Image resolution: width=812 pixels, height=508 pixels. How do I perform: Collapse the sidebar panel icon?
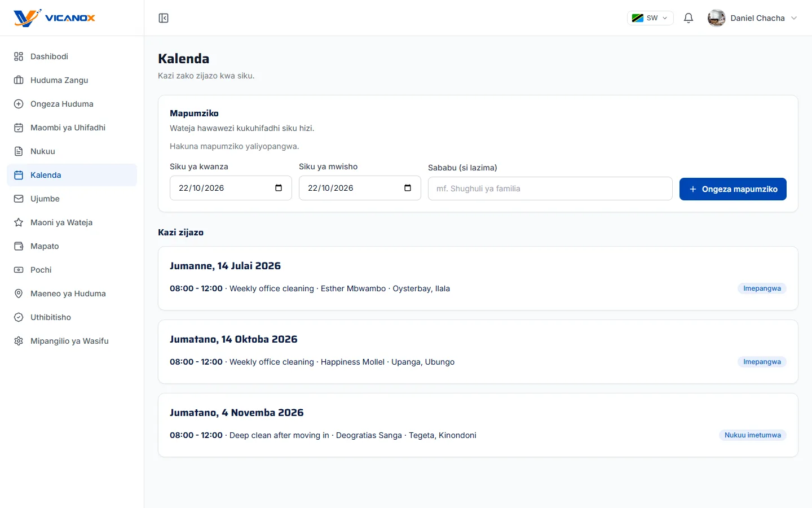pos(164,18)
